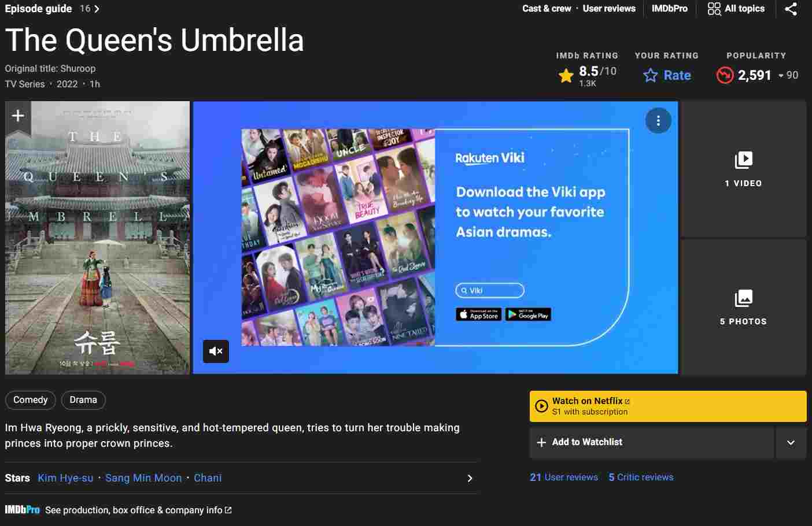The height and width of the screenshot is (526, 812).
Task: Unmute the video ad sound
Action: (x=216, y=351)
